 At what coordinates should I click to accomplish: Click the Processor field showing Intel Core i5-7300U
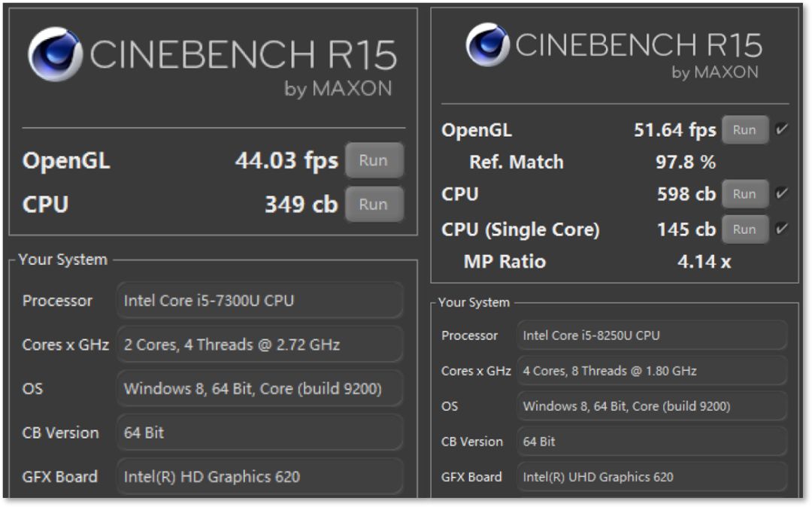point(259,301)
